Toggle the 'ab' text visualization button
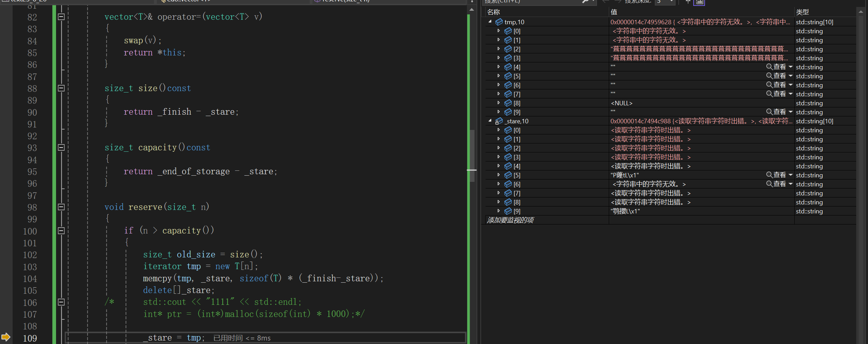Viewport: 868px width, 344px height. (x=699, y=2)
